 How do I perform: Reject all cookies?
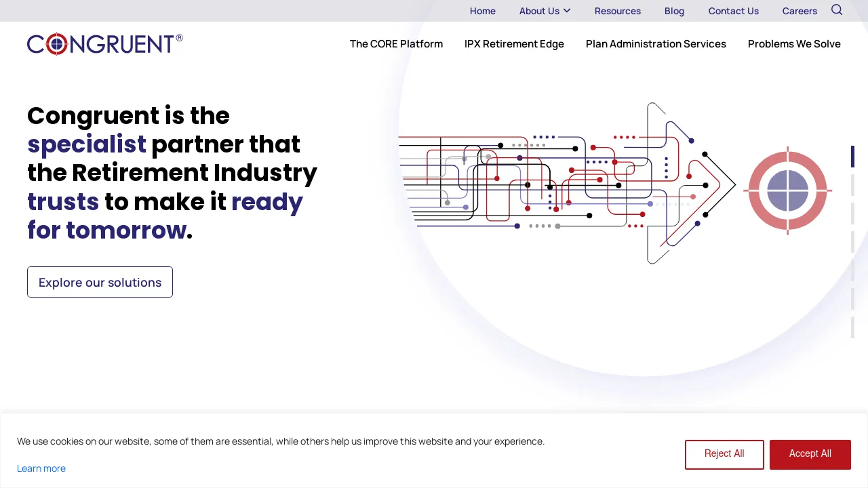(x=724, y=454)
